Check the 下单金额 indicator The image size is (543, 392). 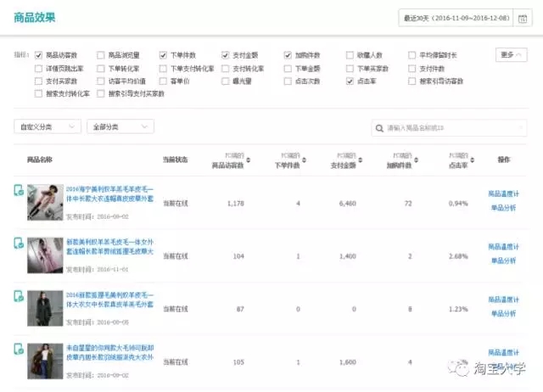pos(288,69)
